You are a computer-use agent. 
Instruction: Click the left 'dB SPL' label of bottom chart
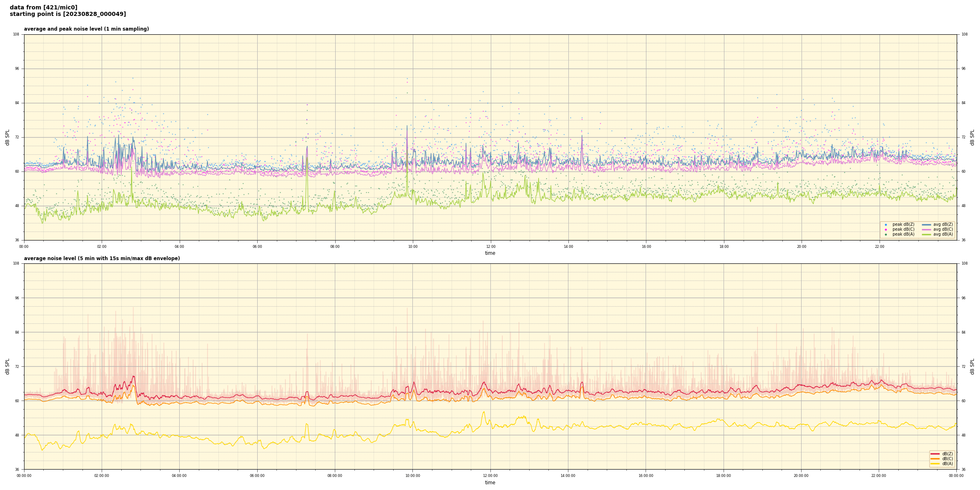pos(7,366)
